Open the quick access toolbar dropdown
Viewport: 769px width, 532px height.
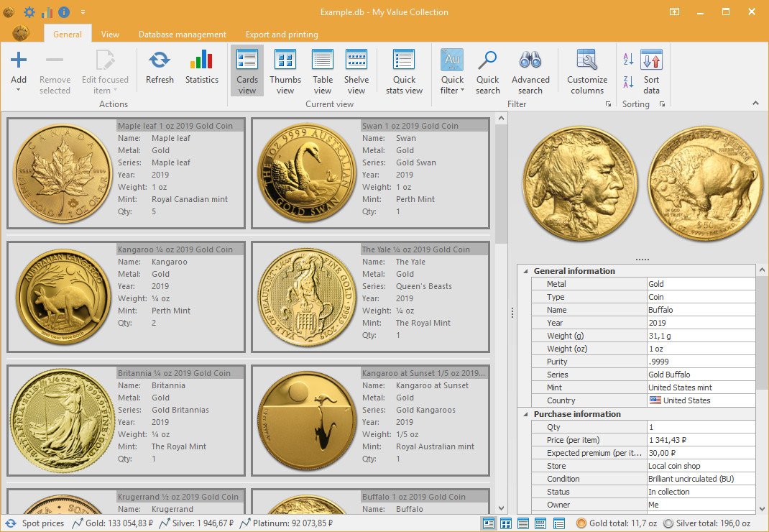pos(83,12)
